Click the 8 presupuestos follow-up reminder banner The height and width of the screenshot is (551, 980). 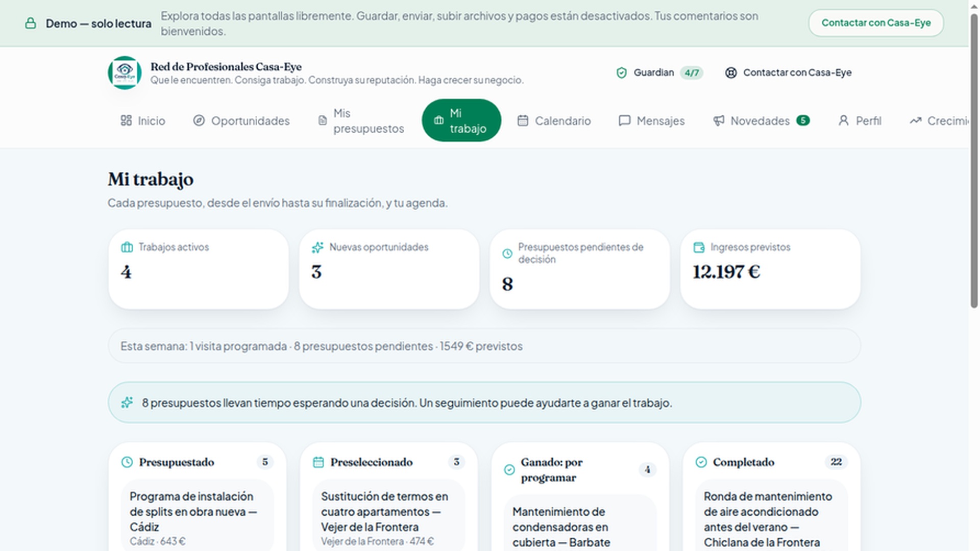click(484, 403)
